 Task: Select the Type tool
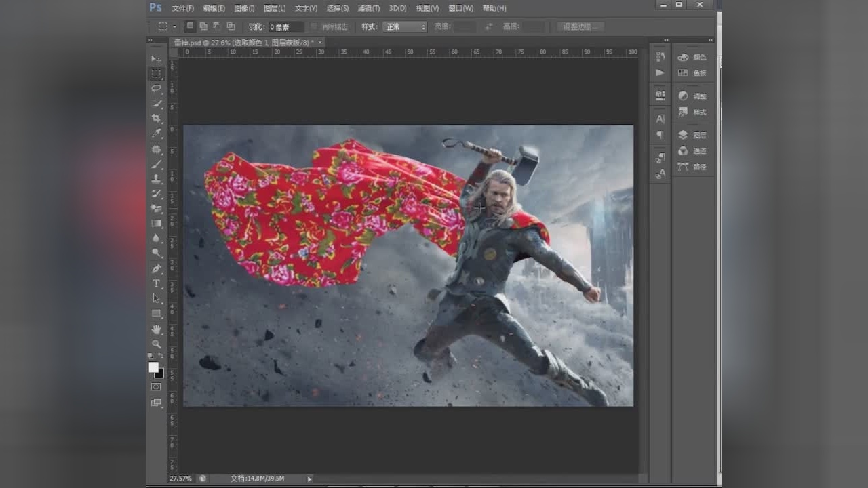[157, 283]
